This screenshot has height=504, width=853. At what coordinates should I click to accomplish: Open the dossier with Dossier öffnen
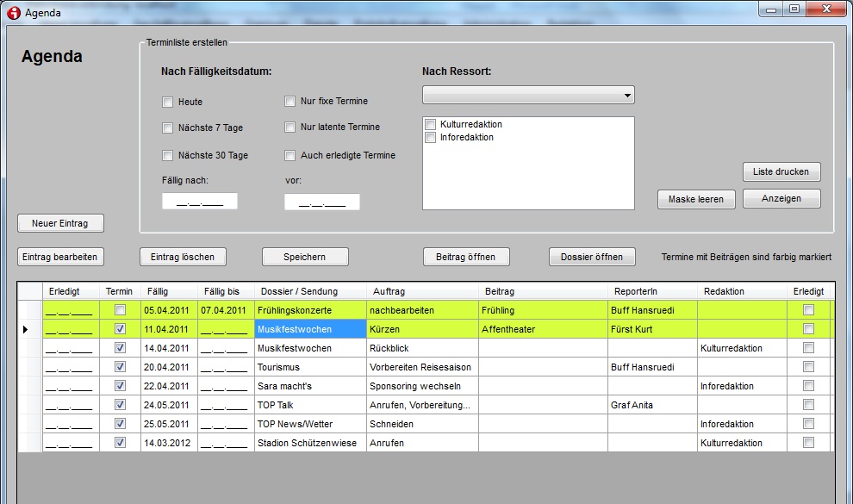tap(592, 257)
